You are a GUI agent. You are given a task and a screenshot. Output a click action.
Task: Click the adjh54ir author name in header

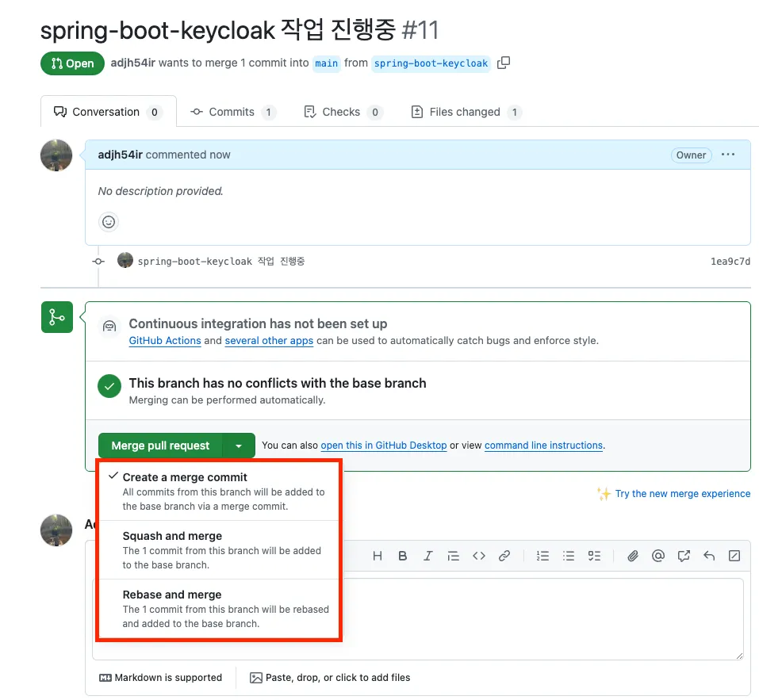(132, 63)
